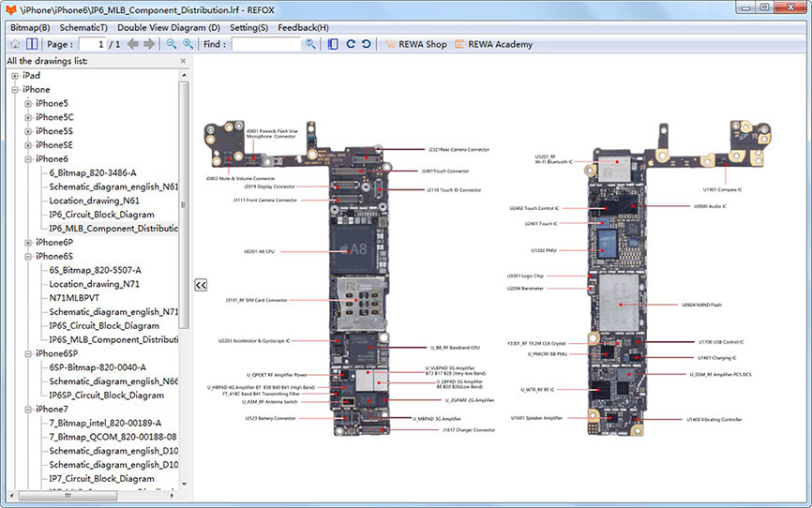Open the Double View Diagram (D) menu
This screenshot has width=812, height=508.
(169, 27)
